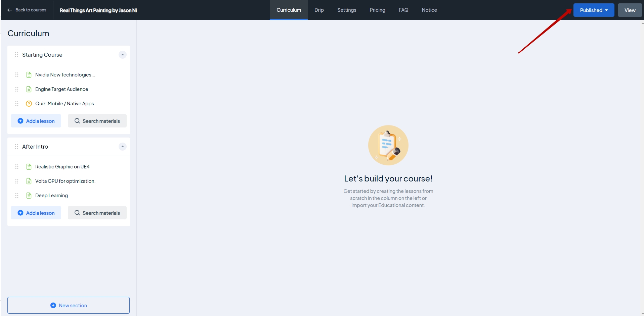The height and width of the screenshot is (316, 644).
Task: Click the quiz icon for Mobile / Native Apps
Action: click(x=29, y=104)
